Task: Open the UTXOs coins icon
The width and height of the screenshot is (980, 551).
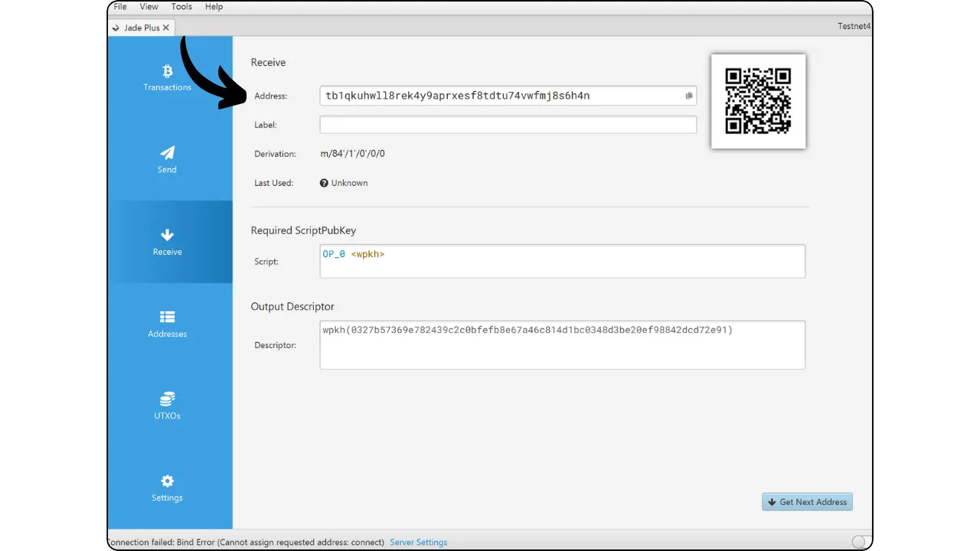Action: (167, 399)
